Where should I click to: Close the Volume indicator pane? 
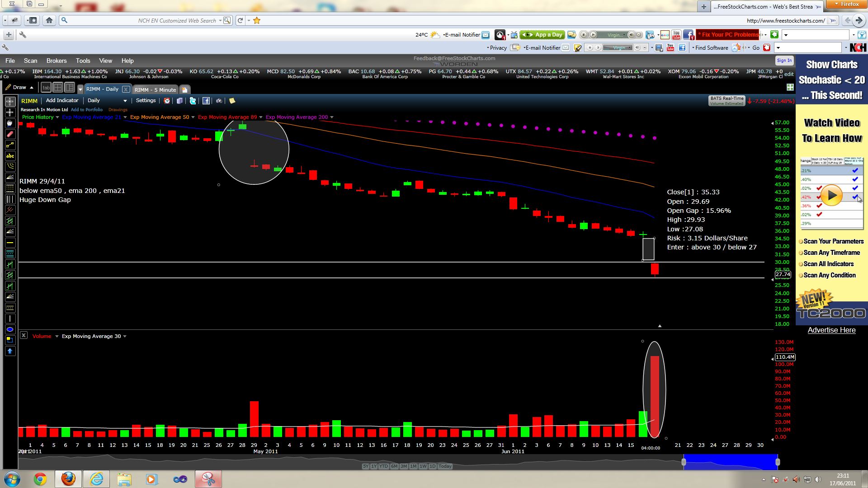pos(24,335)
